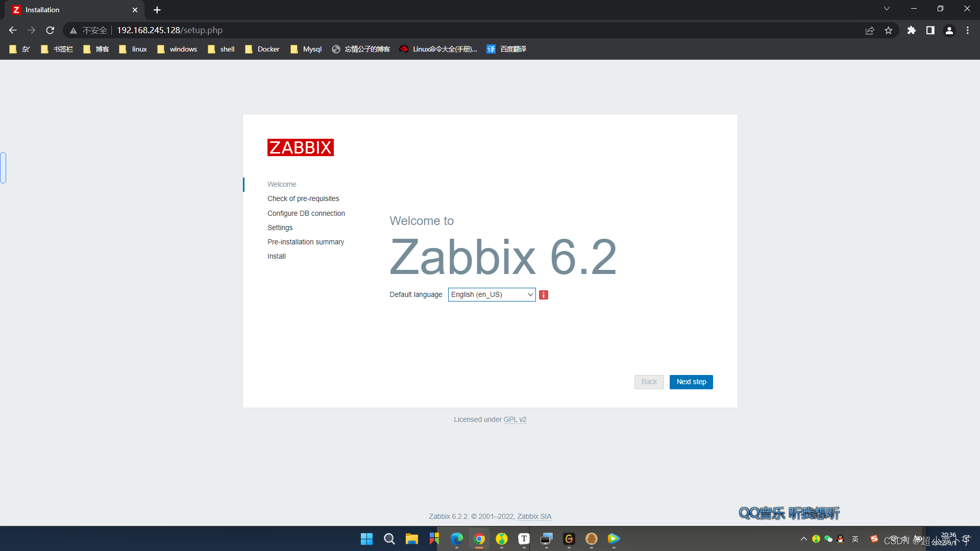Open the black G taskbar app
Image resolution: width=980 pixels, height=551 pixels.
569,539
